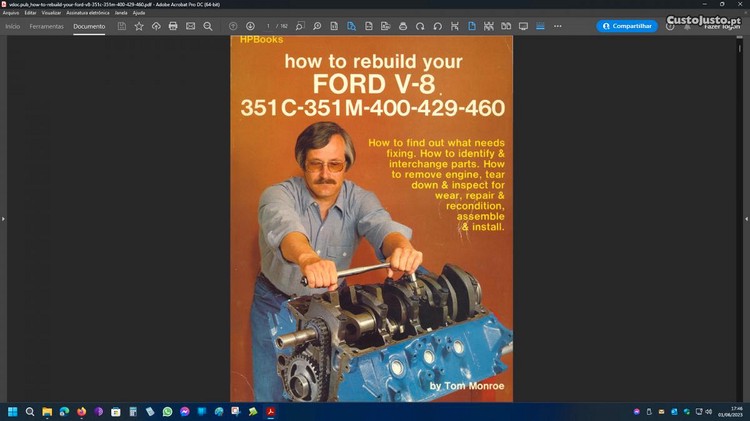750x421 pixels.
Task: Open the Arquivo menu
Action: 11,13
